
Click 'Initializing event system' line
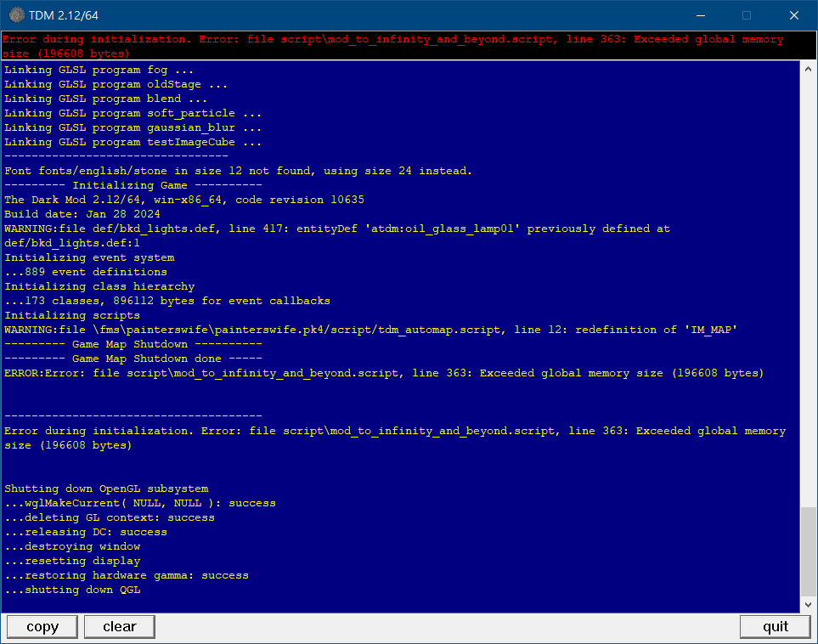pos(89,257)
